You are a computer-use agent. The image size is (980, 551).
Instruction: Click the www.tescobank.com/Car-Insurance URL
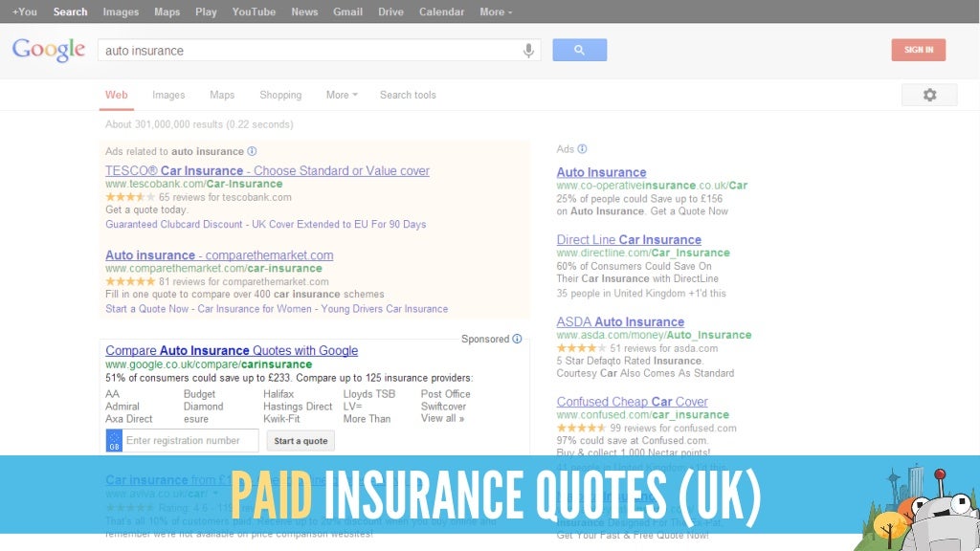point(193,184)
